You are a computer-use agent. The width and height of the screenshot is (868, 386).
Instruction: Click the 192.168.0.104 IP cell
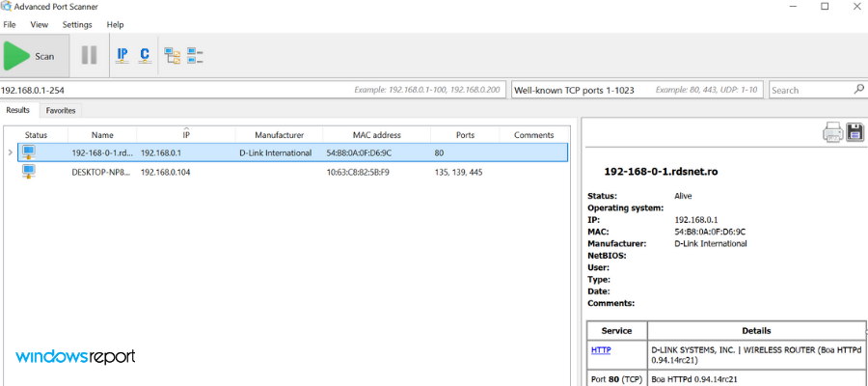coord(166,172)
